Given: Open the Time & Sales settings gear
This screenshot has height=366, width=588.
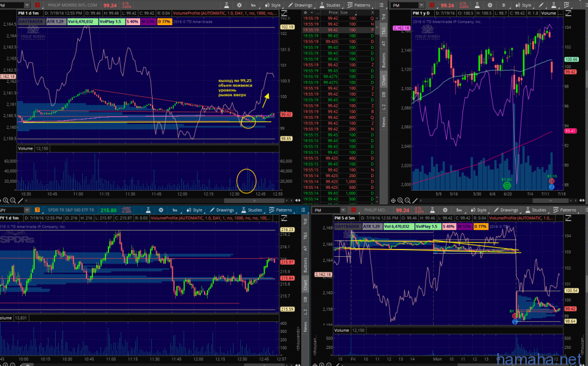Looking at the screenshot, I should pyautogui.click(x=306, y=12).
